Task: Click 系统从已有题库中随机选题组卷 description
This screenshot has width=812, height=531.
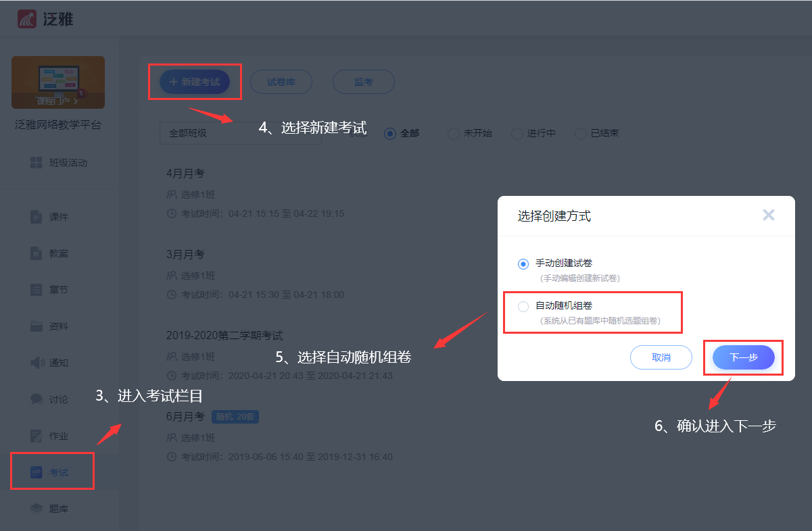Action: (600, 321)
